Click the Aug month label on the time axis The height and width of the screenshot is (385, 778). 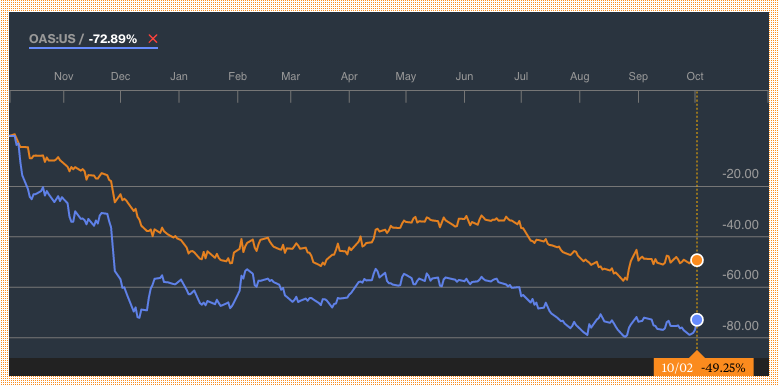coord(580,76)
